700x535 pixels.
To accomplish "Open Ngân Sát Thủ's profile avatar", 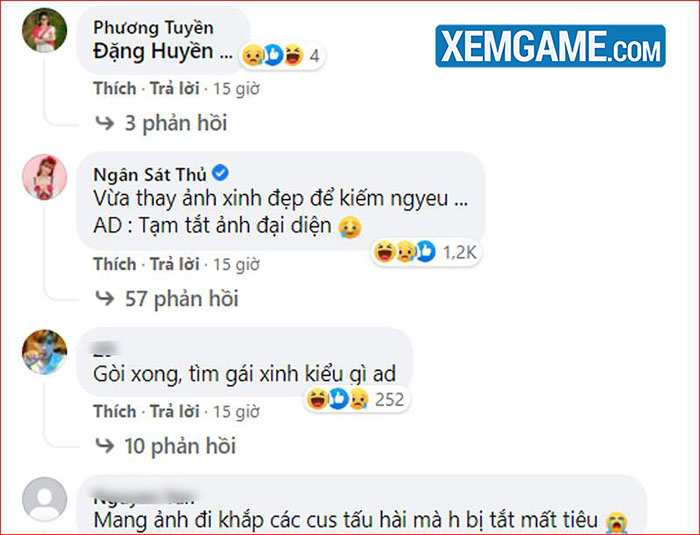I will point(45,177).
